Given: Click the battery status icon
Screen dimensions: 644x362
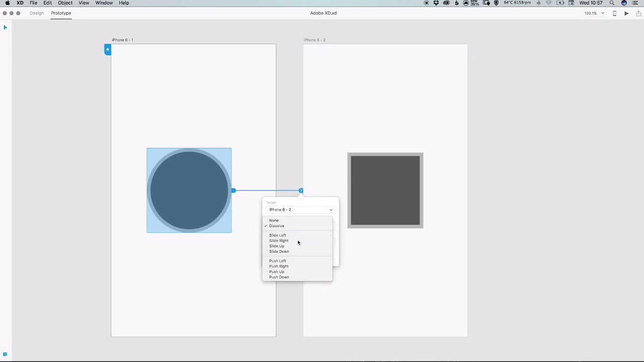Looking at the screenshot, I should [560, 3].
